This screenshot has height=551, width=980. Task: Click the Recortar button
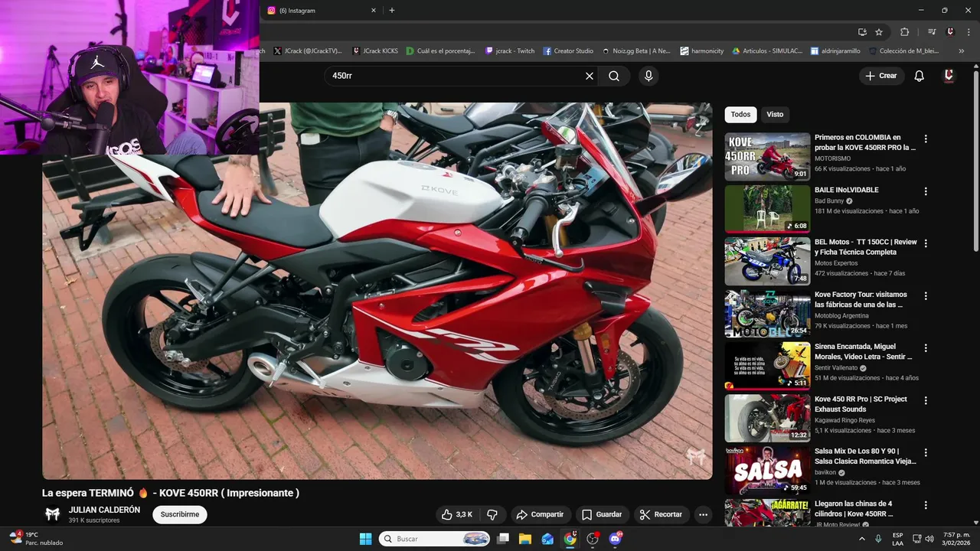pos(661,514)
